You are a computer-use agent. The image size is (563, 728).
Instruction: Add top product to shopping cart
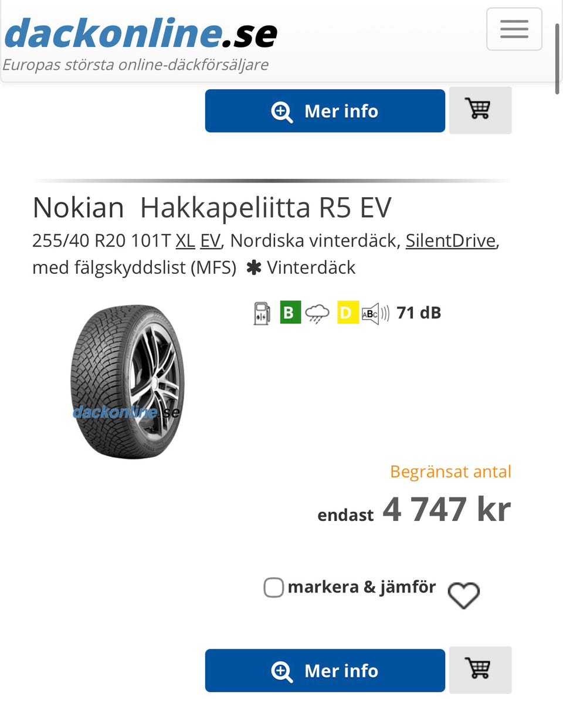[480, 110]
